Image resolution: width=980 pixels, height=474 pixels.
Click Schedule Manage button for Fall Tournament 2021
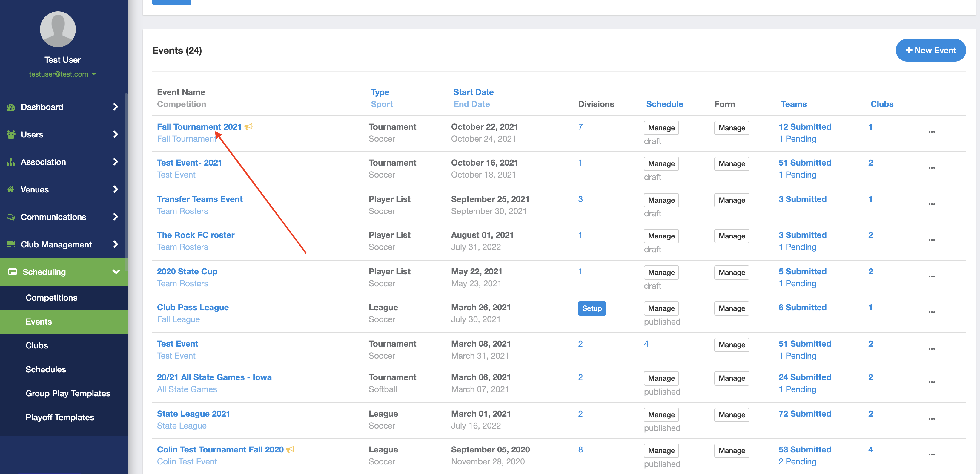[661, 128]
